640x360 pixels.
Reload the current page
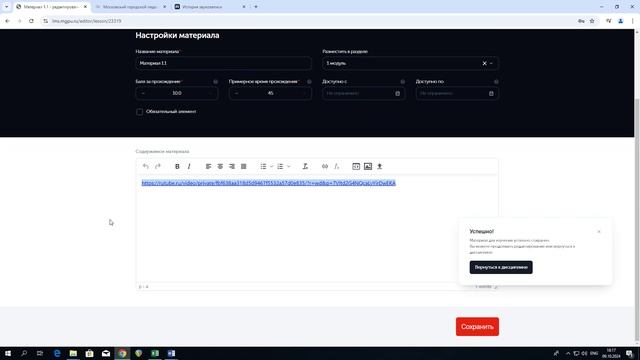[31, 21]
